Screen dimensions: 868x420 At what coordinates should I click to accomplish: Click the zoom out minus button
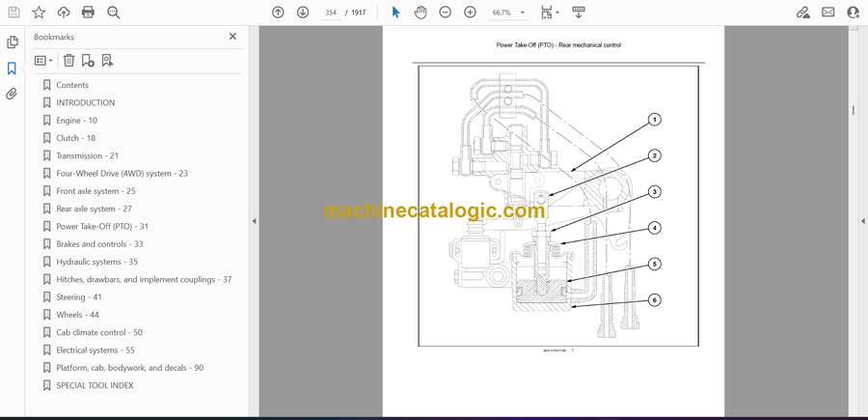coord(445,13)
